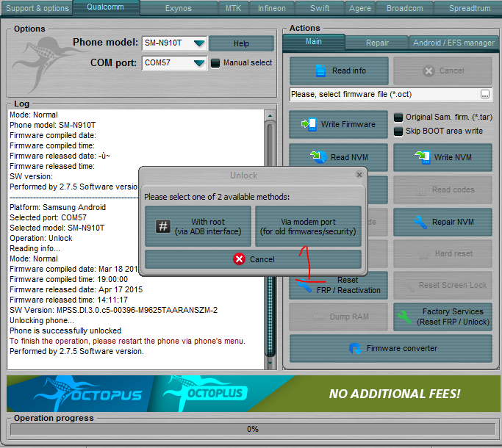Viewport: 502px width, 448px height.
Task: Click the Repair NVM button
Action: (442, 222)
